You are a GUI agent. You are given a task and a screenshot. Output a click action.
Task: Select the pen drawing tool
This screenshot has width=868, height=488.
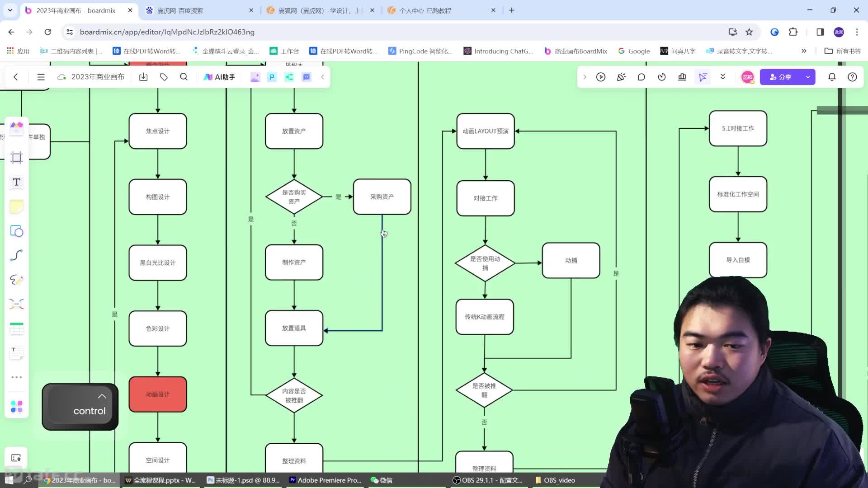17,280
